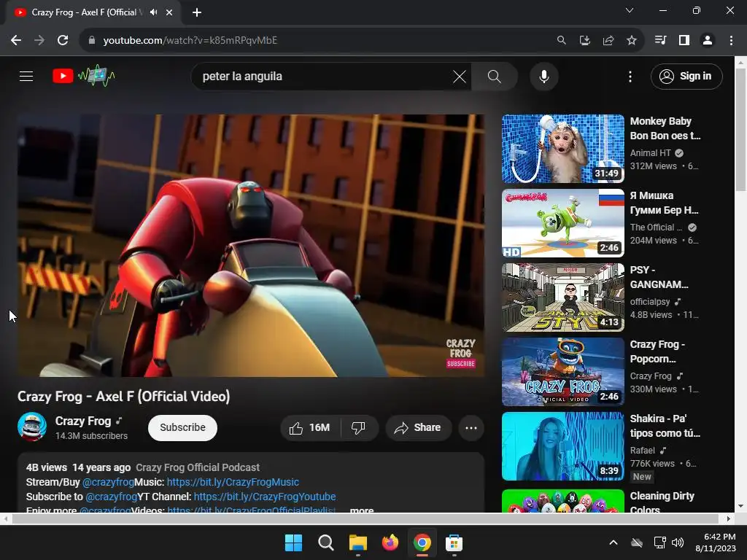Share the Crazy Frog video
This screenshot has width=747, height=560.
pyautogui.click(x=417, y=427)
